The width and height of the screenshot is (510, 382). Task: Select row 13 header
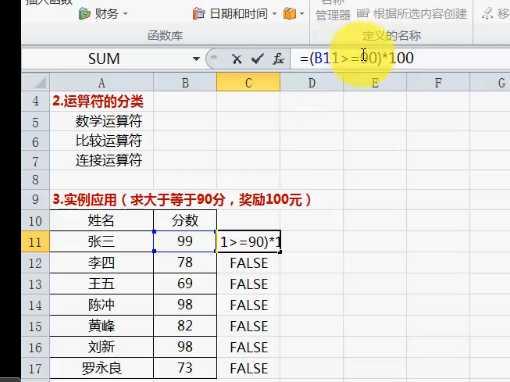(35, 284)
